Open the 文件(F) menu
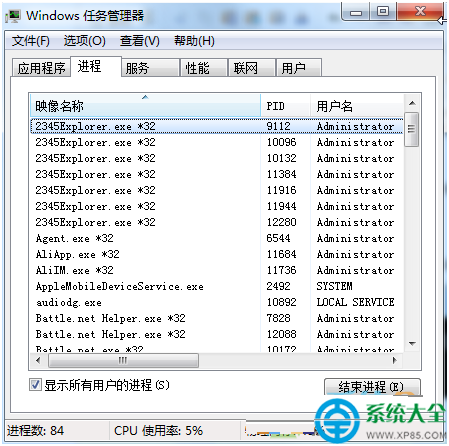Screen dimensions: 449x446 tap(31, 41)
